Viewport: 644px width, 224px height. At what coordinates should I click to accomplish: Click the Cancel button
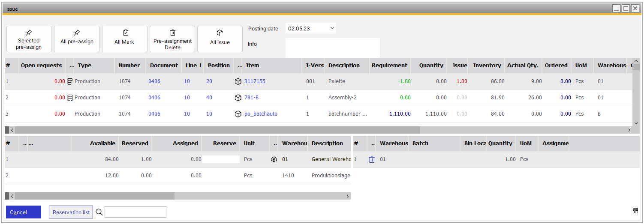(24, 212)
